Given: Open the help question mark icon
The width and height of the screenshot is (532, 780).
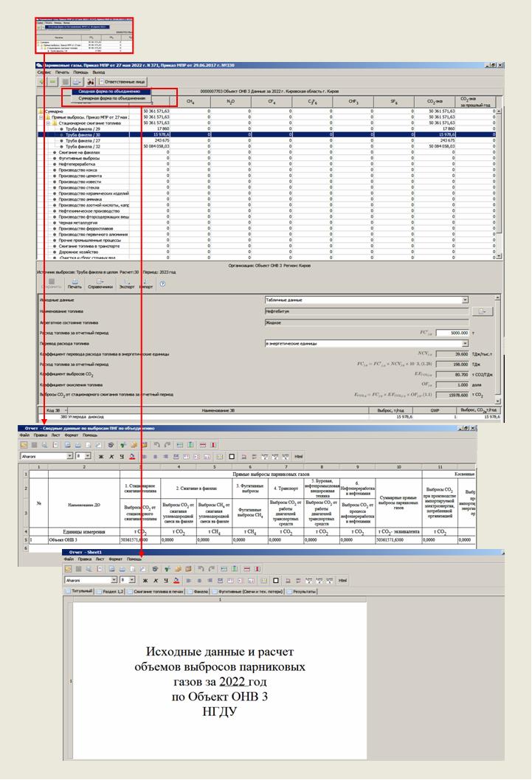Looking at the screenshot, I should [x=162, y=283].
